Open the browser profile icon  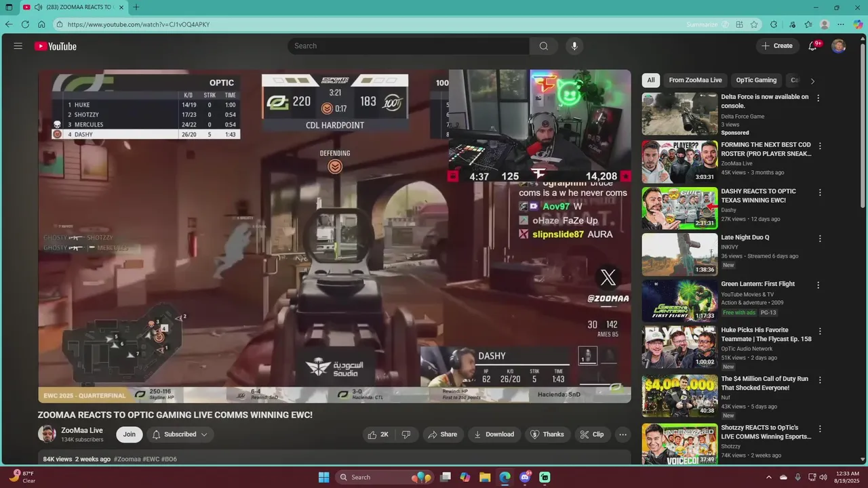(x=825, y=24)
